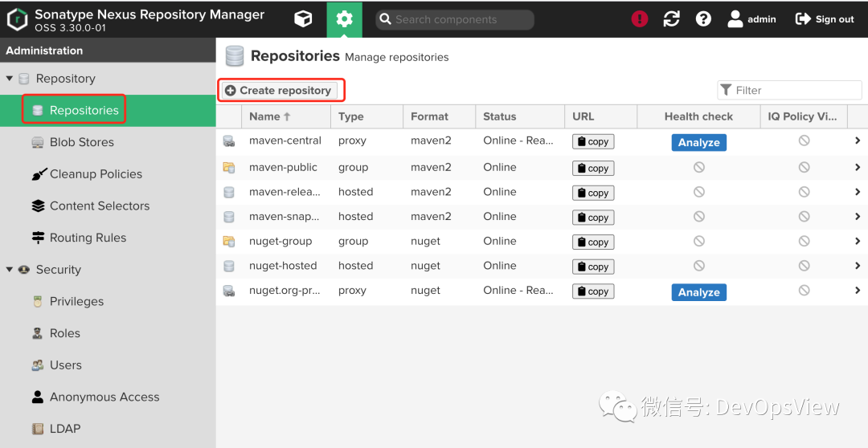
Task: Click the maven-central name cell
Action: click(285, 141)
